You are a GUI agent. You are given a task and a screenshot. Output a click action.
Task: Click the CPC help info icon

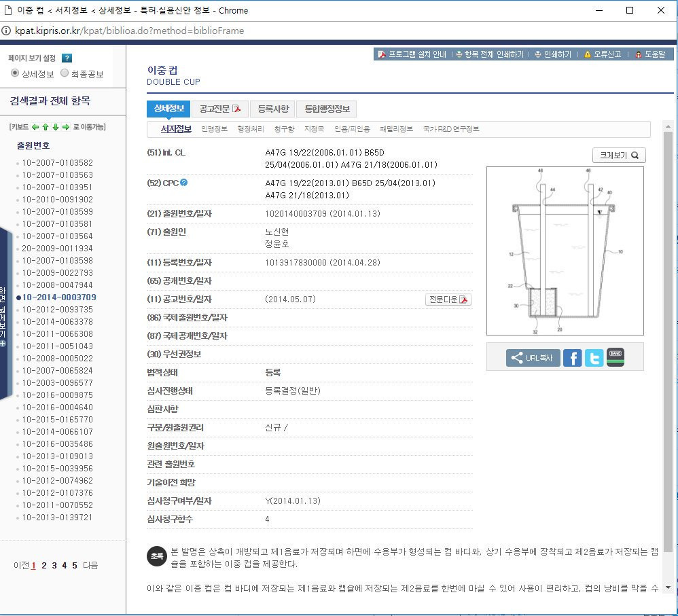(184, 183)
